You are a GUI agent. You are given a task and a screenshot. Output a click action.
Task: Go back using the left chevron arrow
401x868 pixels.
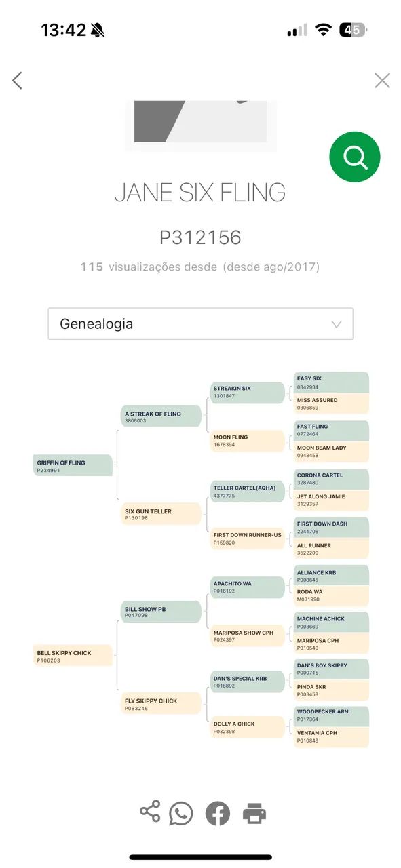click(17, 80)
